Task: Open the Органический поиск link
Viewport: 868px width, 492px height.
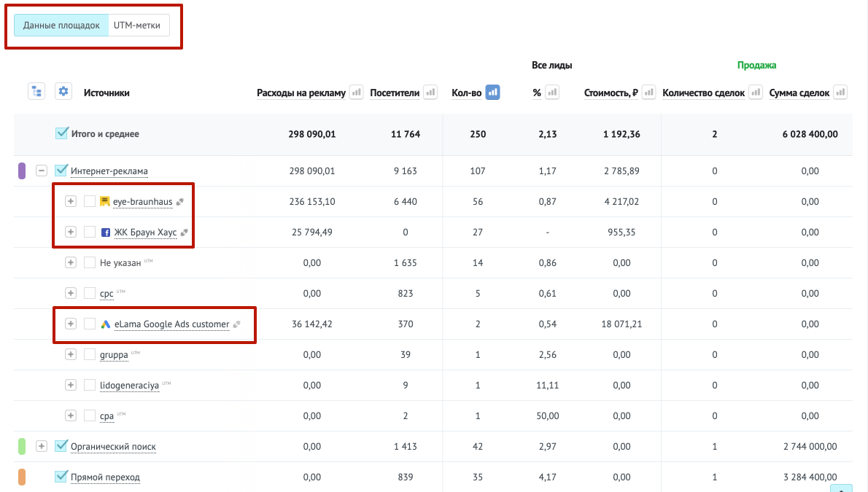Action: coord(114,447)
